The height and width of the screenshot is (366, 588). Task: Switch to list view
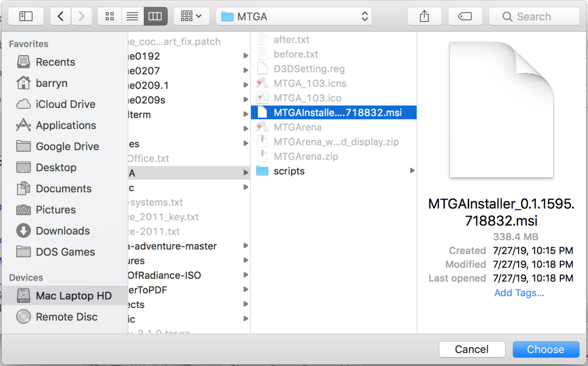point(132,17)
